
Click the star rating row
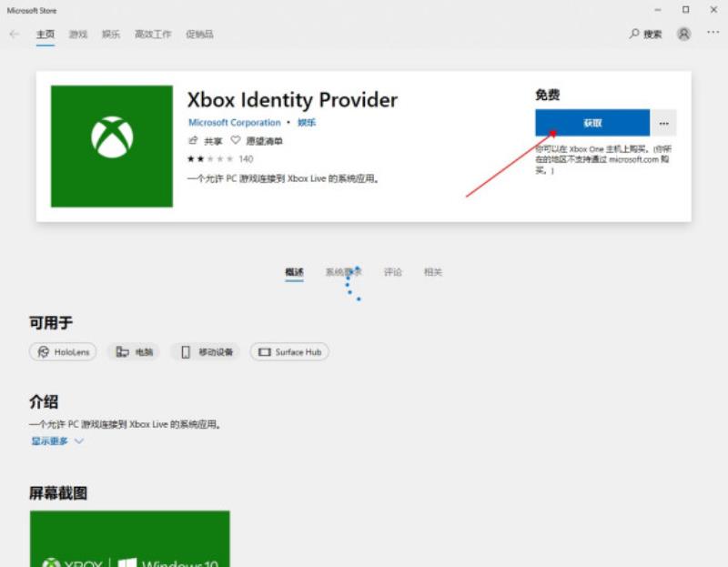pyautogui.click(x=210, y=159)
